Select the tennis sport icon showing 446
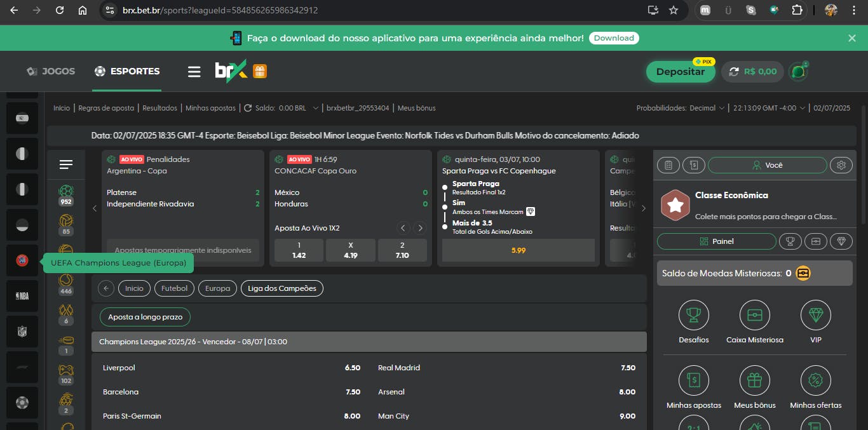This screenshot has width=868, height=430. click(66, 285)
